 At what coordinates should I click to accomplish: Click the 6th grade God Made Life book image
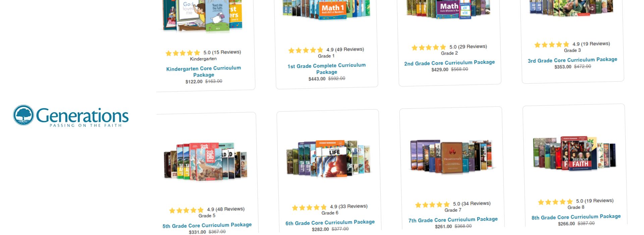tap(329, 158)
